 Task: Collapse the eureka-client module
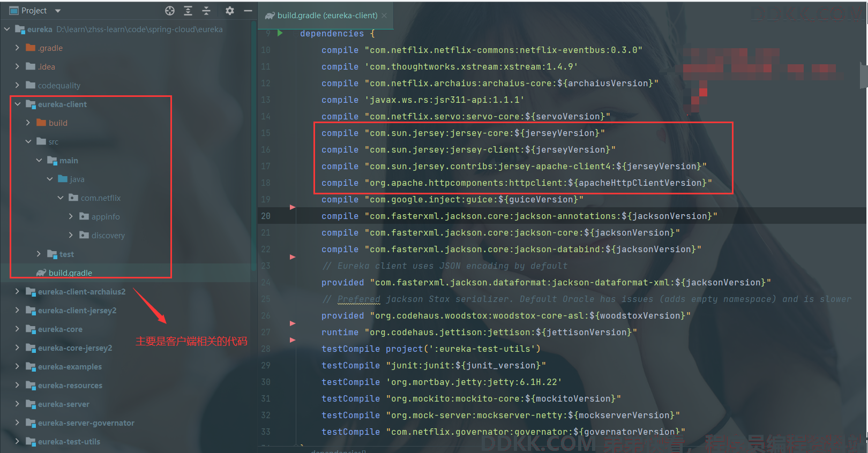pyautogui.click(x=18, y=104)
